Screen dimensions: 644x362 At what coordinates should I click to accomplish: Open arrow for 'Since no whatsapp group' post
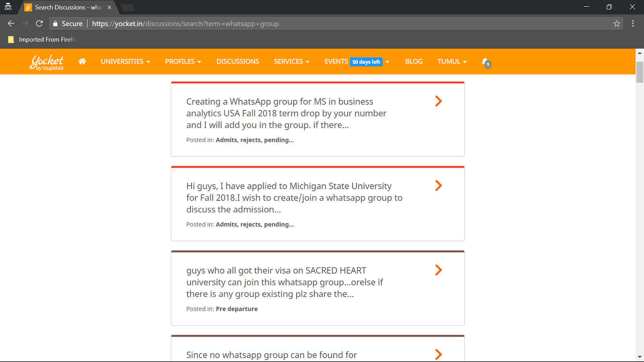tap(438, 354)
